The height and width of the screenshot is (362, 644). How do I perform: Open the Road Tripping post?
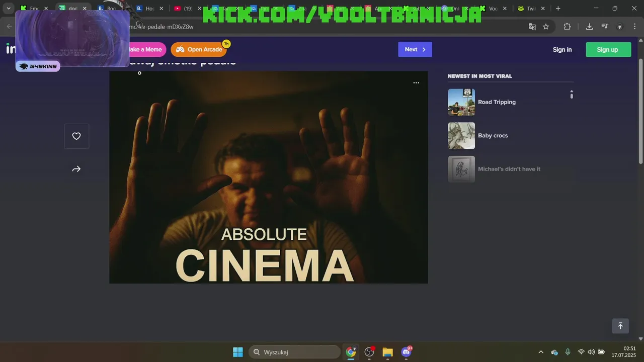click(497, 102)
